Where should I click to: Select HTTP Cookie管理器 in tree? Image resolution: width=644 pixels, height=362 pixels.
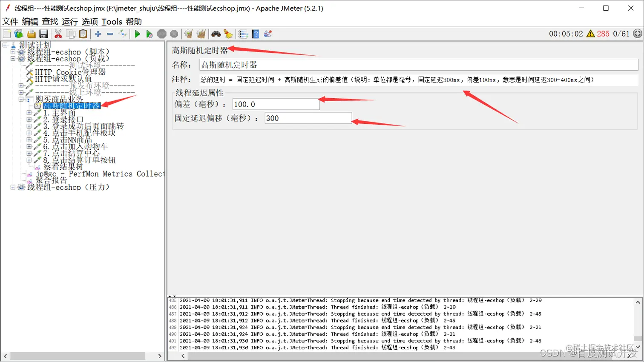70,72
